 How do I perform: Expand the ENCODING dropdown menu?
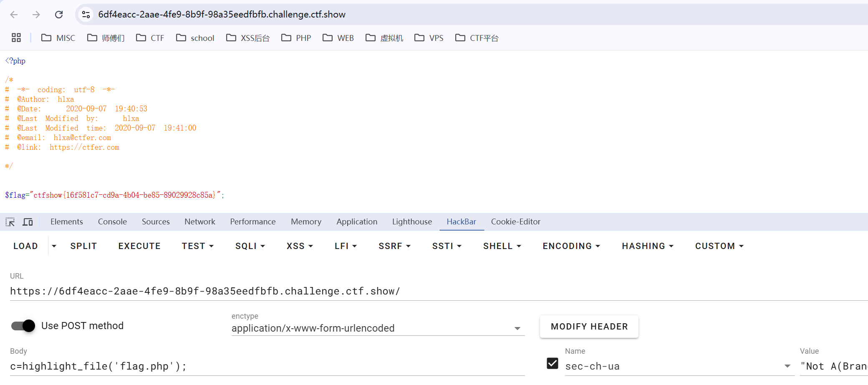[x=571, y=246]
